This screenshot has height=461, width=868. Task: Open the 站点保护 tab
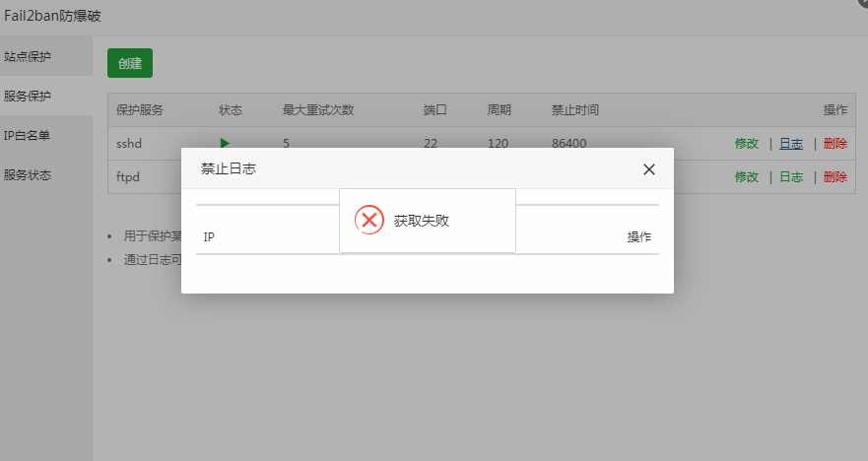coord(46,56)
